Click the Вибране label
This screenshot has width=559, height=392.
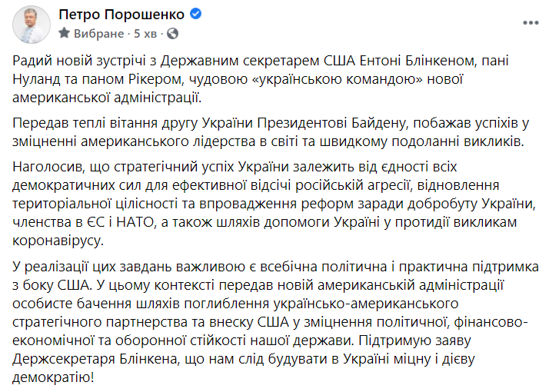(x=98, y=34)
